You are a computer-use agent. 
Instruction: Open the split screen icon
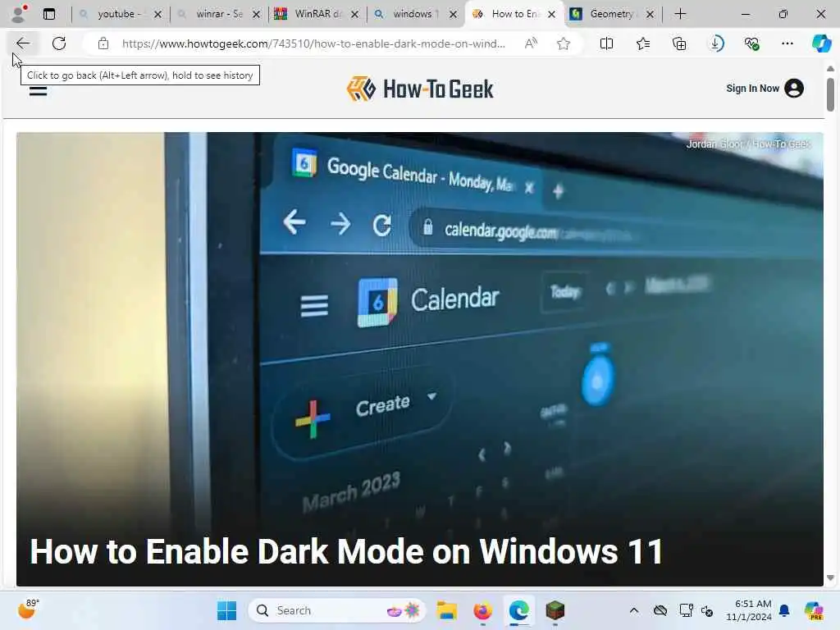click(606, 43)
